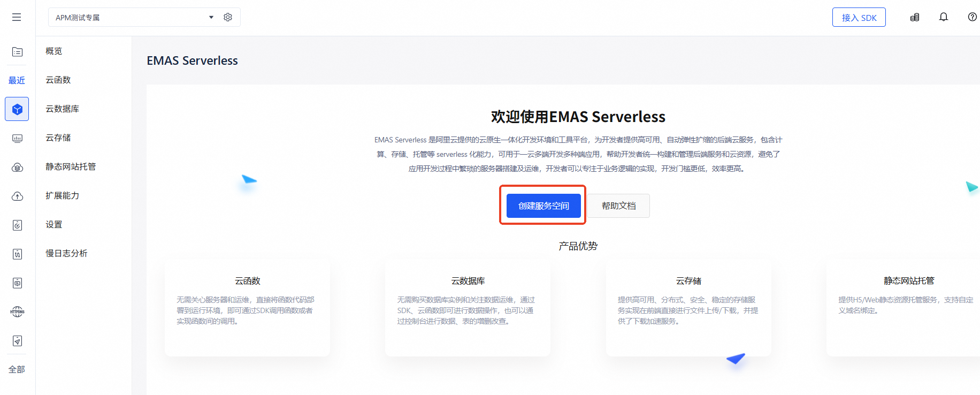Viewport: 980px width, 395px height.
Task: Click the 创建服务空间 button
Action: [x=543, y=206]
